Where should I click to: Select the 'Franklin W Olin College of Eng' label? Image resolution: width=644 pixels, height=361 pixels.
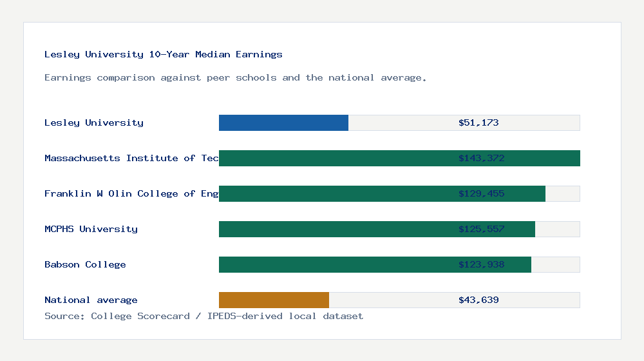[131, 193]
